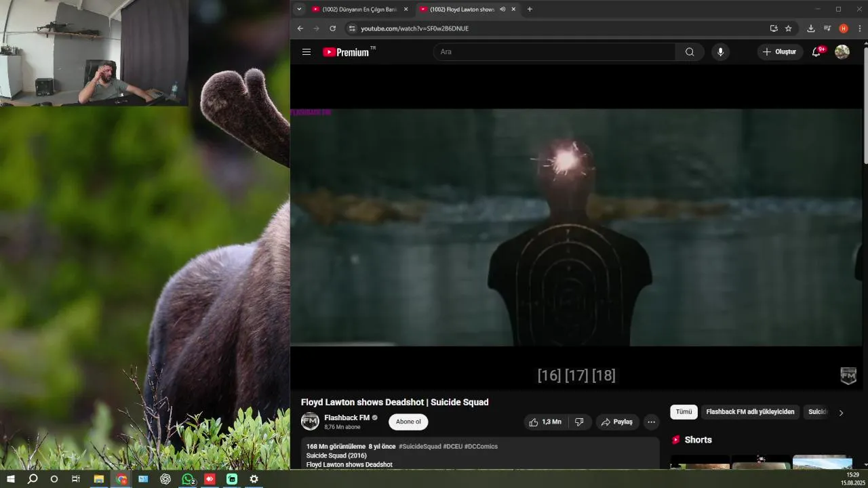Click the Flashback FM watermark in video corner
Image resolution: width=868 pixels, height=488 pixels.
848,375
